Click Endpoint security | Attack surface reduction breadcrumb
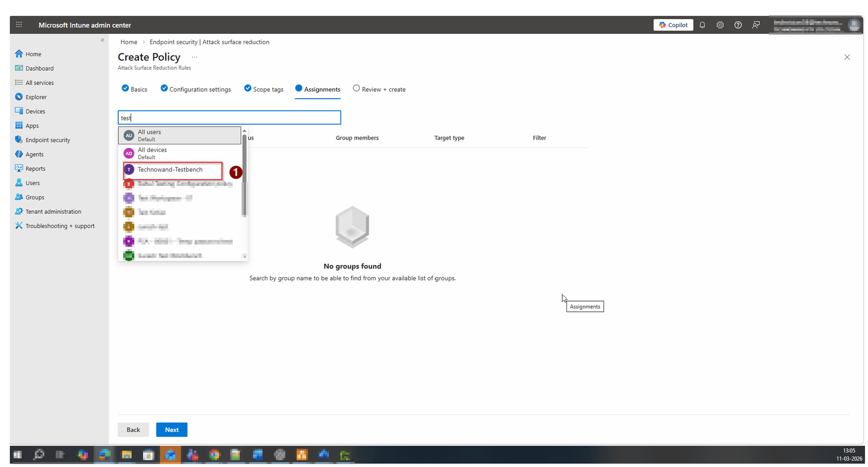868x467 pixels. click(x=209, y=42)
